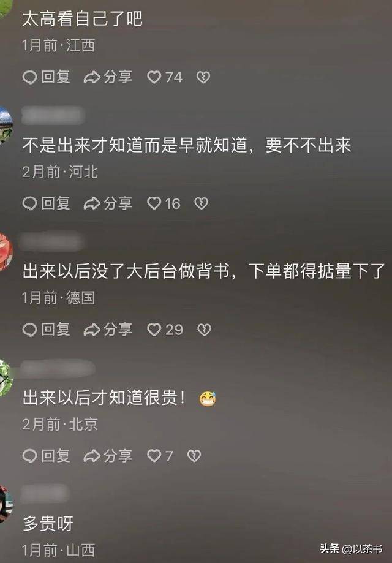Open avatar of the 河北 commenter
The image size is (392, 563).
[6, 125]
